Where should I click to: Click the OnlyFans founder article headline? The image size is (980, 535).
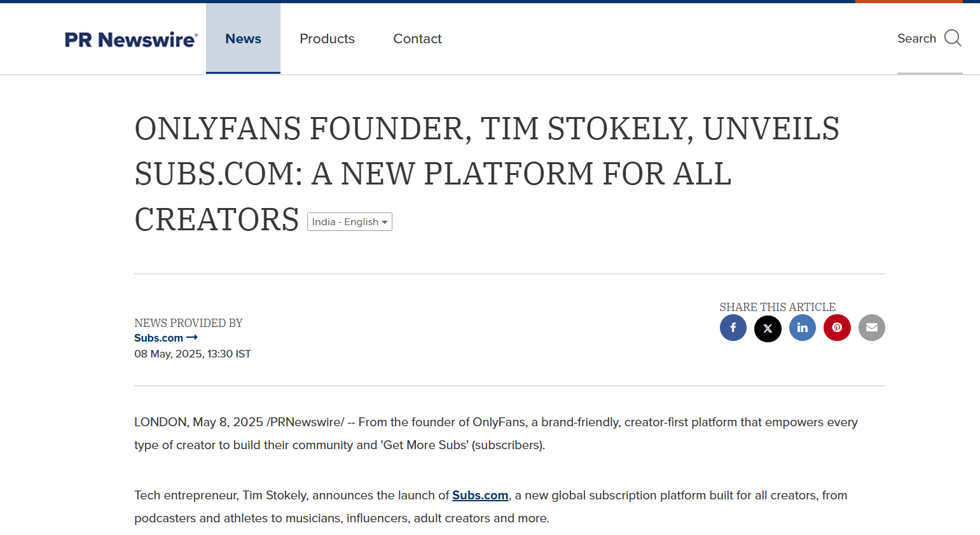[487, 174]
